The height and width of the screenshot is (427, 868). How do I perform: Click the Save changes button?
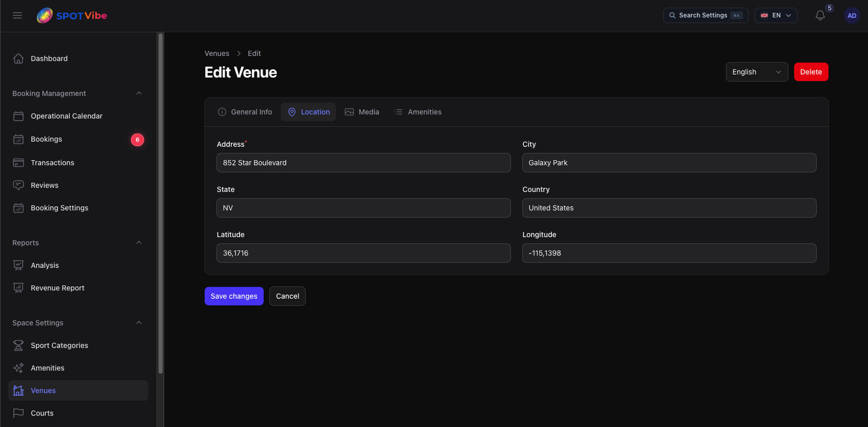(x=234, y=296)
